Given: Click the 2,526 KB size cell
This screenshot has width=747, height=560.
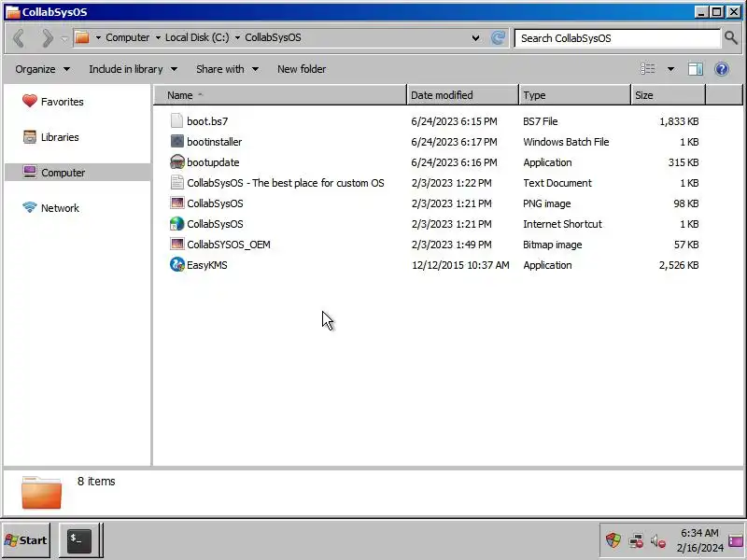Looking at the screenshot, I should click(679, 265).
